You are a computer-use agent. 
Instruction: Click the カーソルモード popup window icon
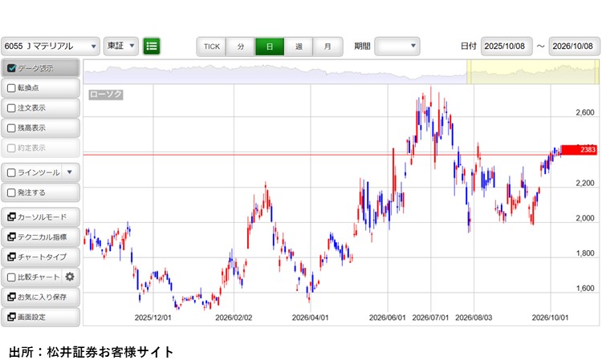pos(11,216)
